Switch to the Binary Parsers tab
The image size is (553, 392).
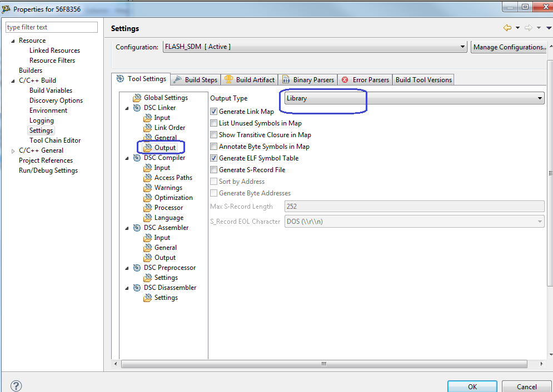click(308, 79)
